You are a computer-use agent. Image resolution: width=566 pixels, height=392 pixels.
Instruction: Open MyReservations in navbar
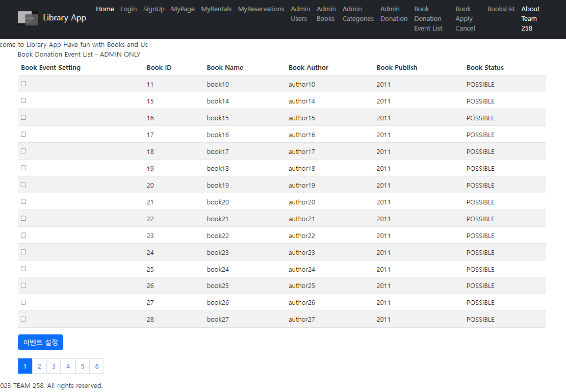[261, 9]
